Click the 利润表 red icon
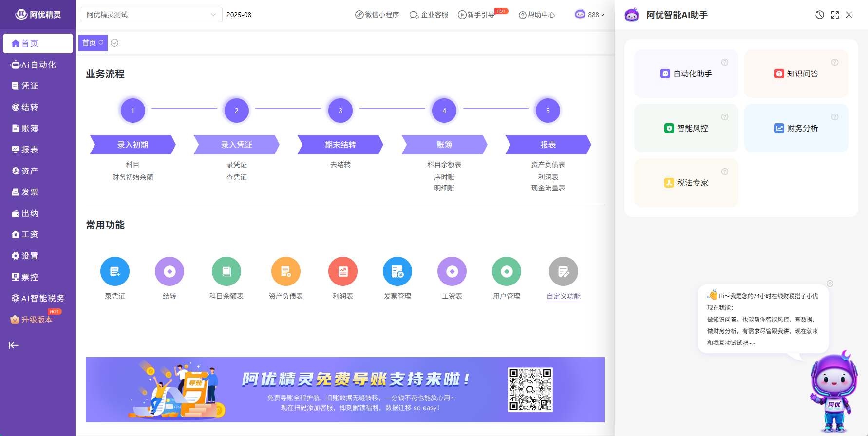This screenshot has height=436, width=868. tap(343, 271)
